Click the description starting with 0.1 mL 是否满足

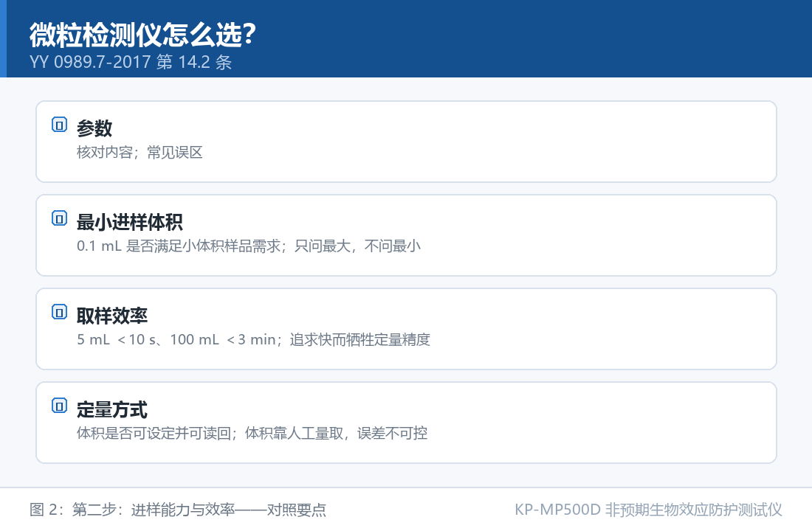pos(249,246)
